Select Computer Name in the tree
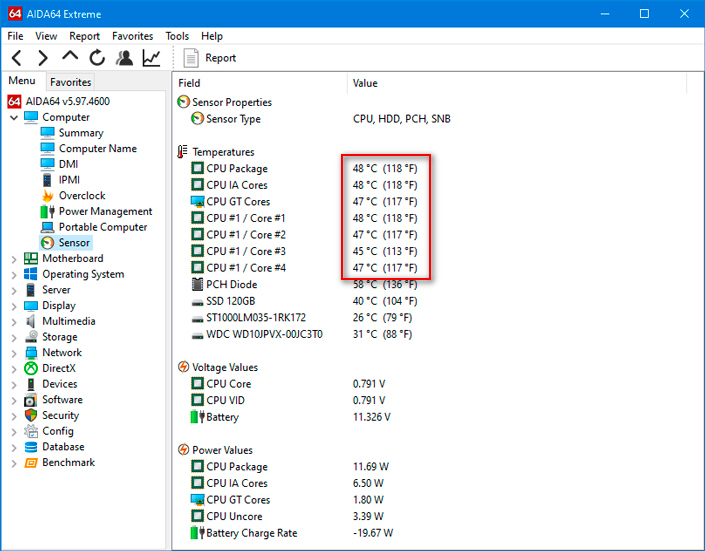Image resolution: width=705 pixels, height=551 pixels. [98, 148]
